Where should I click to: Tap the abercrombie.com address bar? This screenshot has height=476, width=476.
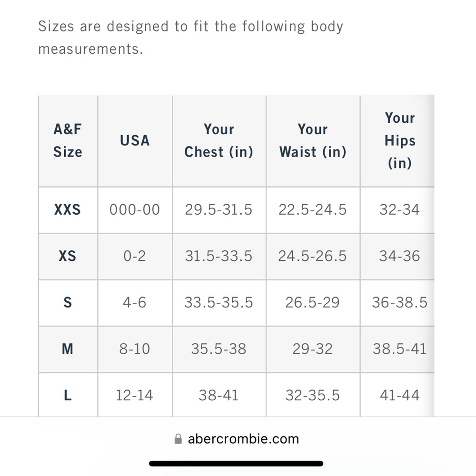tap(237, 439)
